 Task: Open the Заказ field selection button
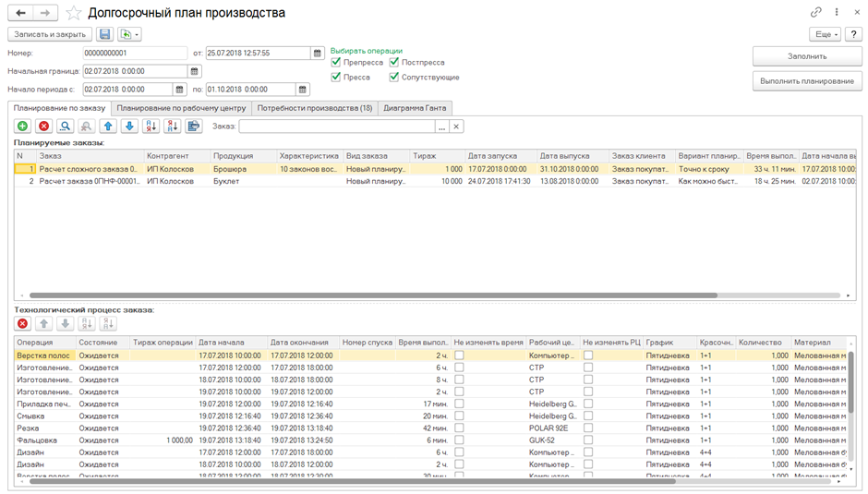click(442, 127)
